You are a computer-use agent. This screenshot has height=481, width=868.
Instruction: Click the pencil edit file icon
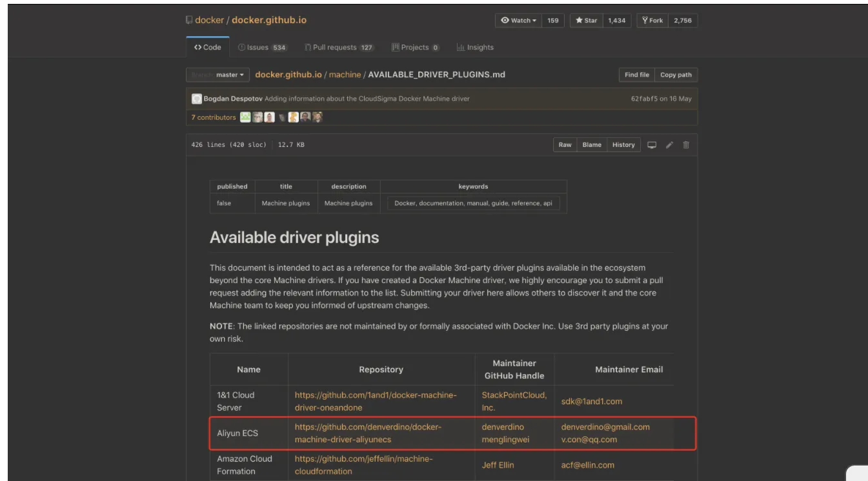pyautogui.click(x=669, y=145)
